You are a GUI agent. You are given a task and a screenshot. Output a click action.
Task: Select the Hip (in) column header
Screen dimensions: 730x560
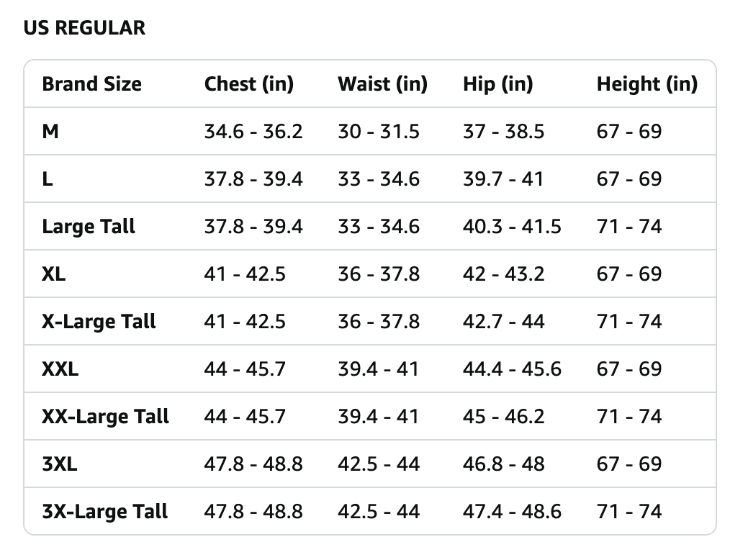(x=497, y=84)
